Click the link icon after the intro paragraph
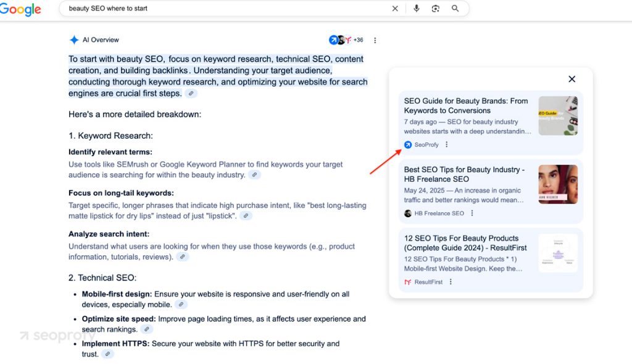Screen dimensions: 632x364 [x=191, y=93]
